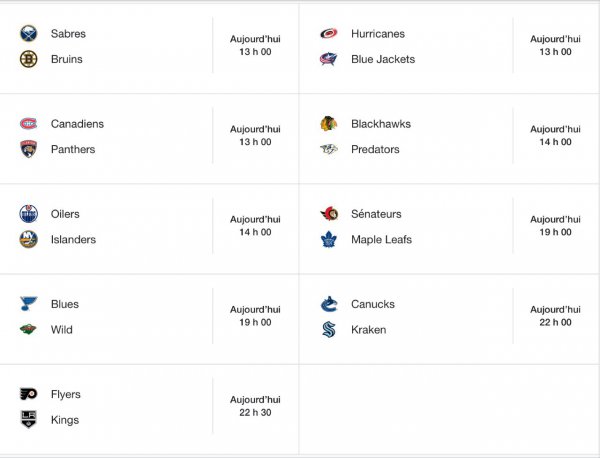Click the Predators team logo
This screenshot has width=600, height=458.
coord(328,149)
